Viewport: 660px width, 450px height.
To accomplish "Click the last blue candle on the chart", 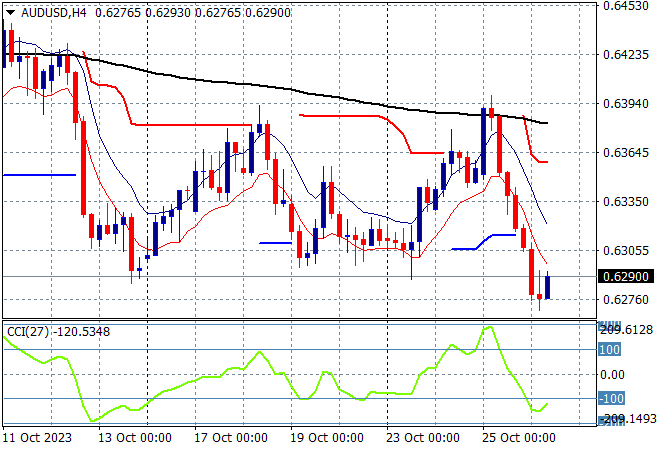I will point(547,285).
